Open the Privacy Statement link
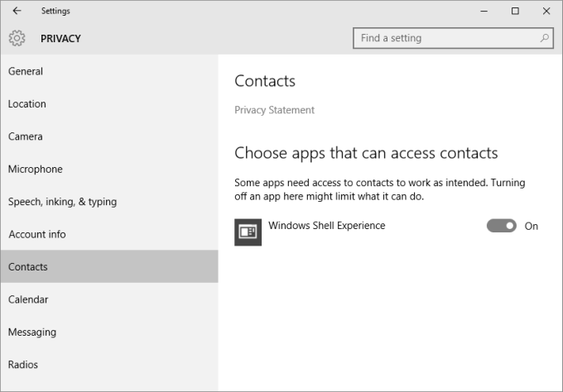This screenshot has height=392, width=563. click(x=274, y=110)
